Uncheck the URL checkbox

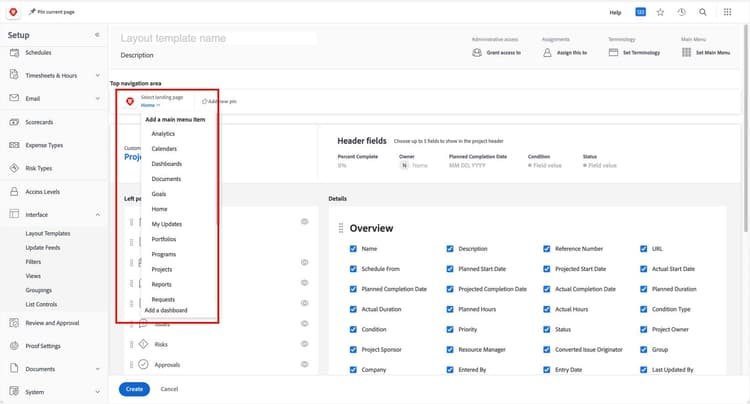pyautogui.click(x=643, y=249)
